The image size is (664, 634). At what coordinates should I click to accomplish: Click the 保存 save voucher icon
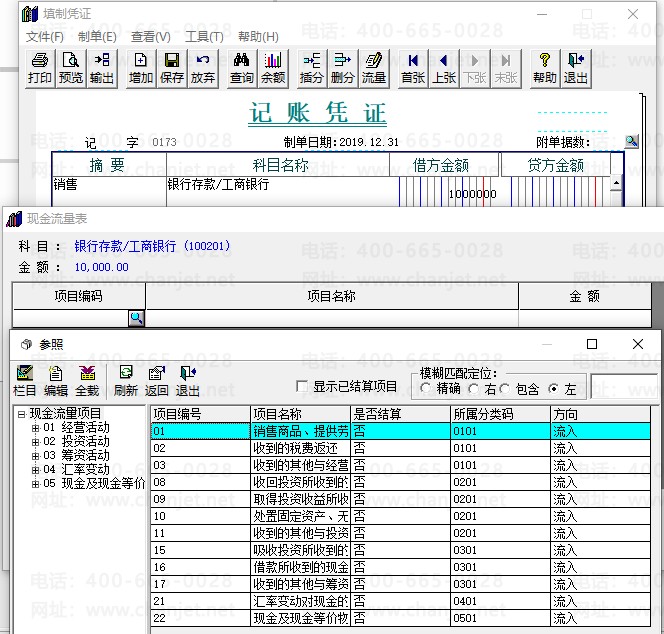[x=171, y=68]
